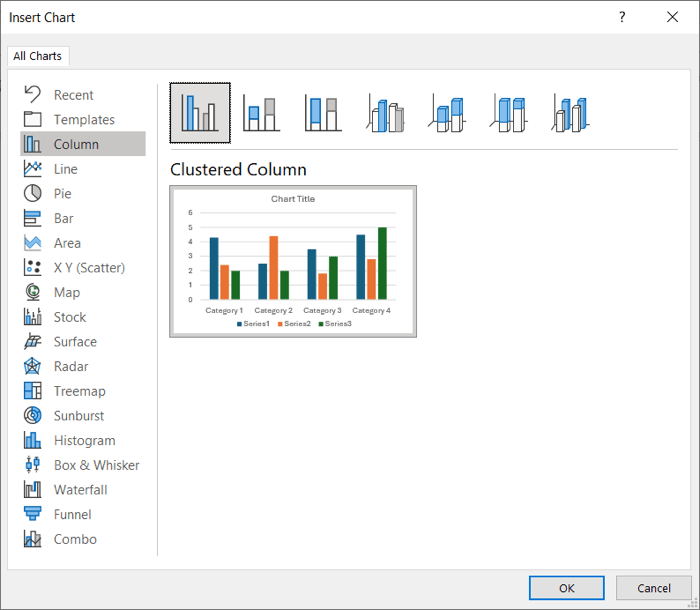Close the Insert Chart dialog
Viewport: 700px width, 610px height.
(x=672, y=17)
